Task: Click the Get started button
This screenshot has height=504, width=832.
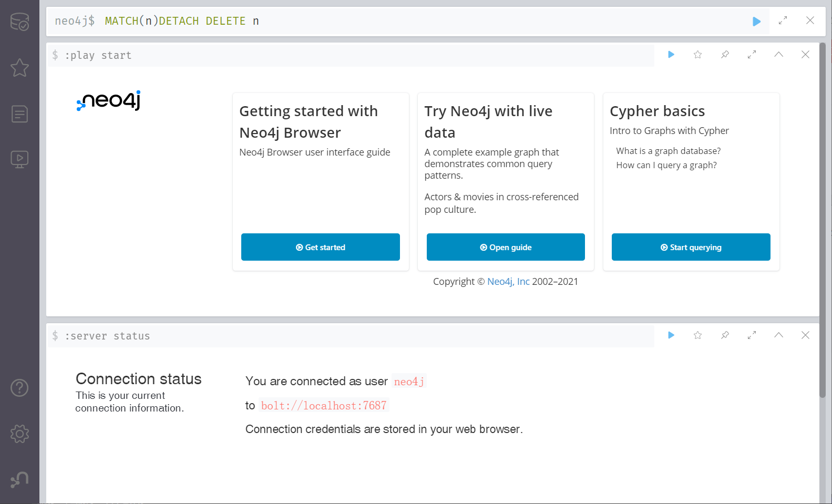Action: click(x=321, y=247)
